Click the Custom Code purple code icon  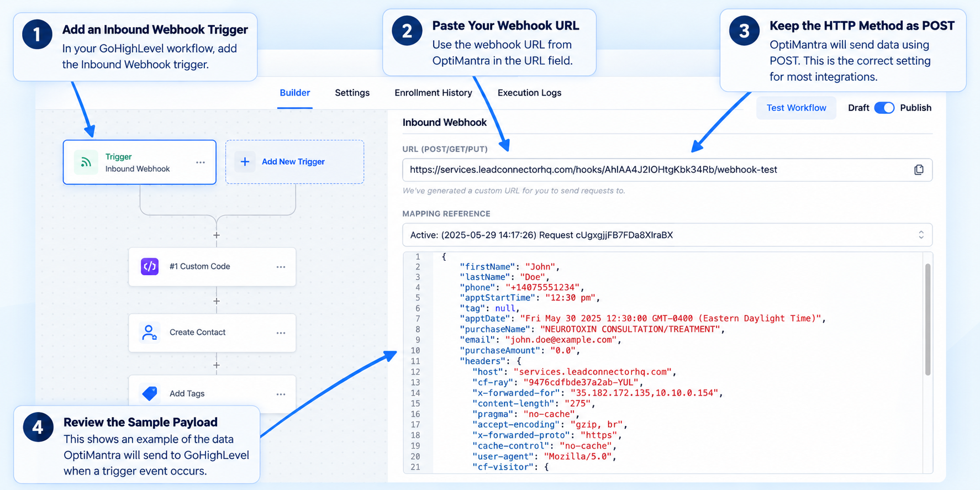coord(150,266)
